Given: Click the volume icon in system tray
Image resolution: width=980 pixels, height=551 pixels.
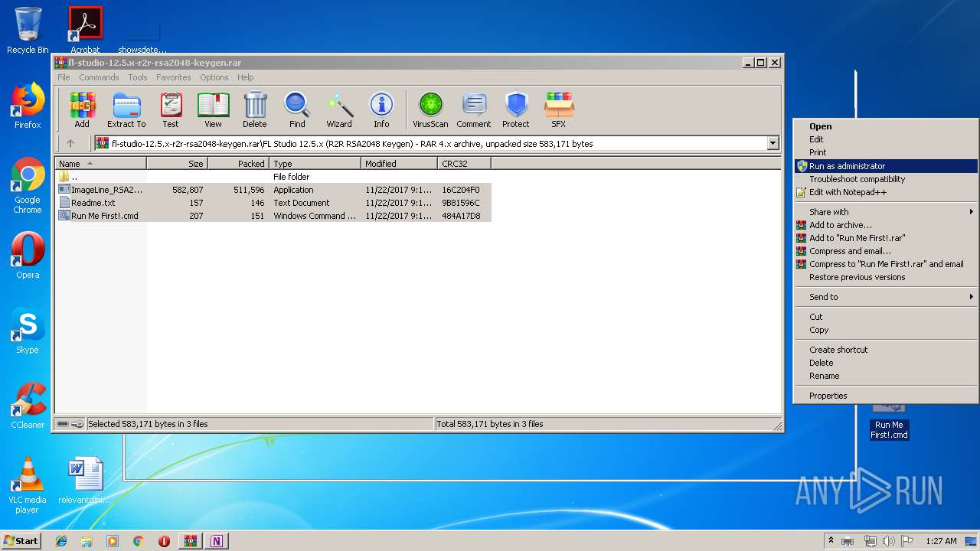Looking at the screenshot, I should [x=889, y=541].
